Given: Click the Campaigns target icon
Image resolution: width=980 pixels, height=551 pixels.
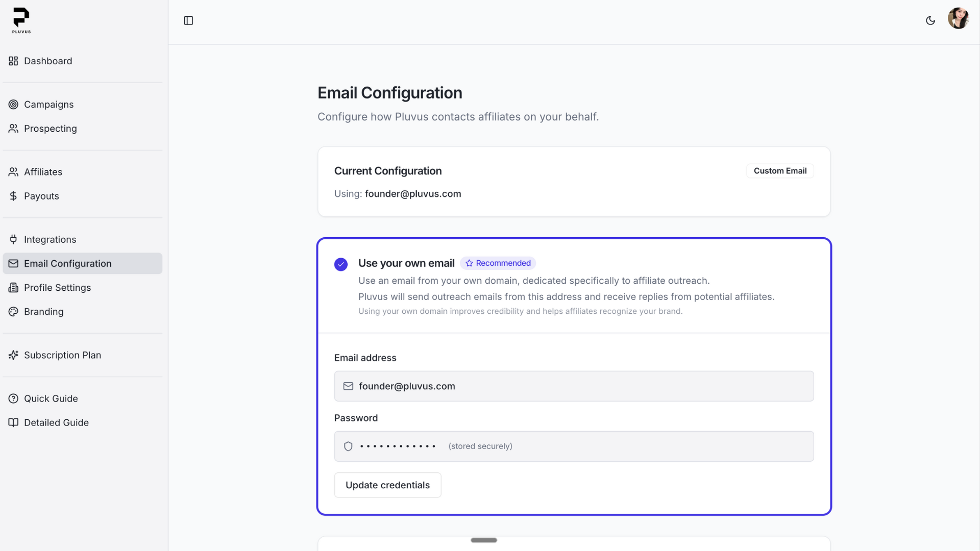Looking at the screenshot, I should pos(13,105).
